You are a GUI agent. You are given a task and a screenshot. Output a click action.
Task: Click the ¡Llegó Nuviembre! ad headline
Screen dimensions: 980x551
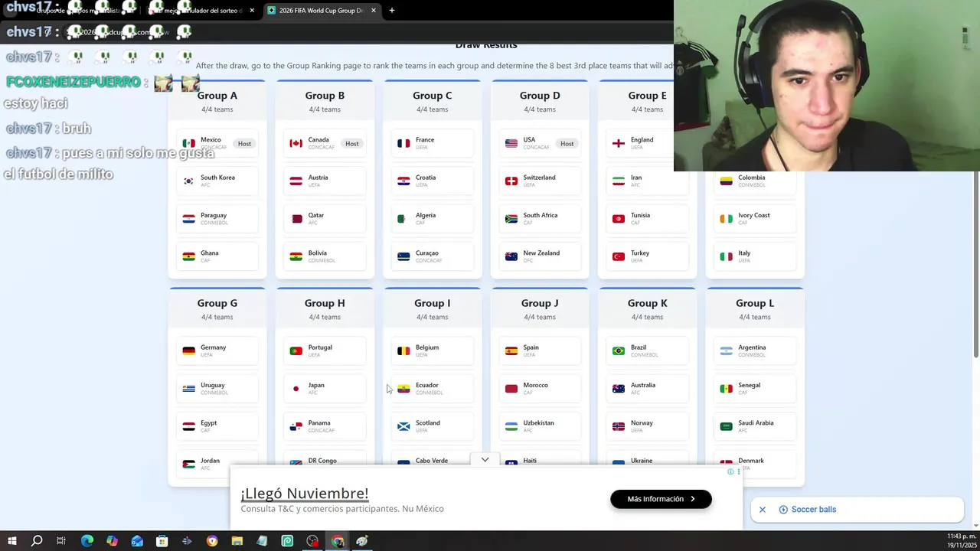pos(305,494)
